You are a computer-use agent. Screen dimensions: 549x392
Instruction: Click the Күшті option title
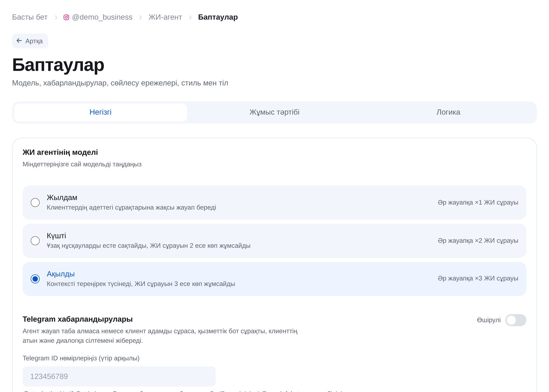pos(56,236)
